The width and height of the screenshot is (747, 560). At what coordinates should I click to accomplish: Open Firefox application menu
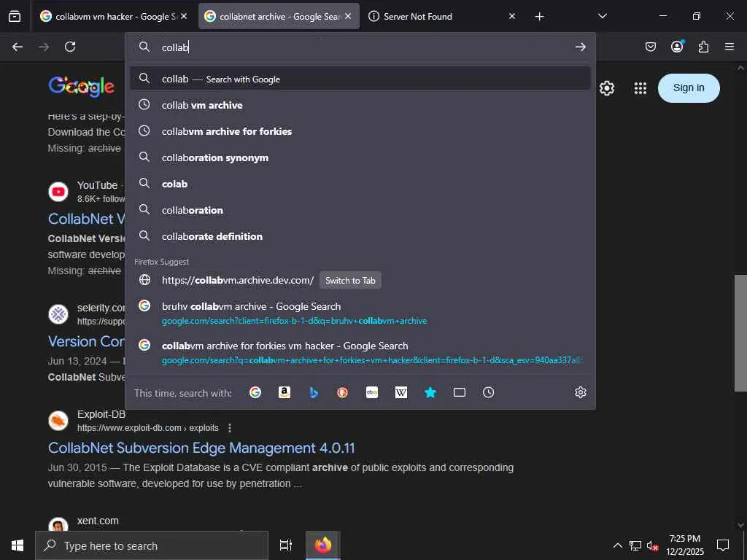(729, 47)
